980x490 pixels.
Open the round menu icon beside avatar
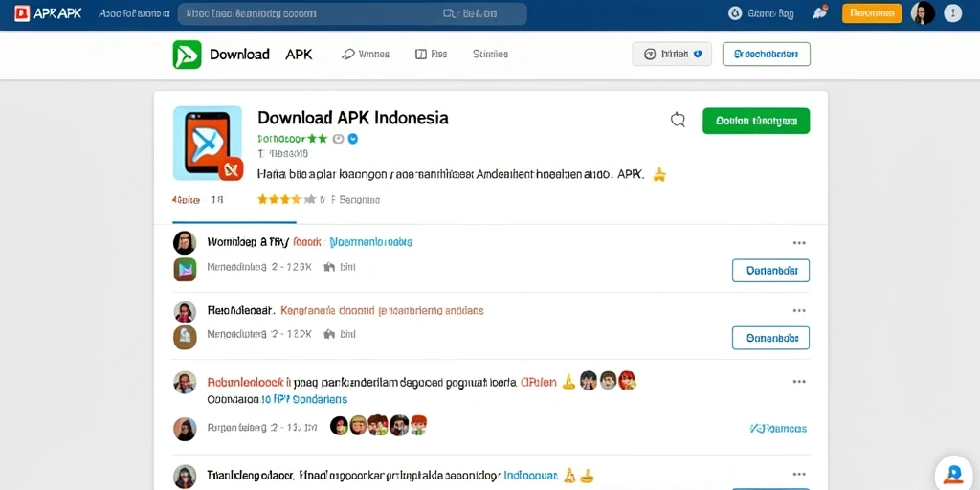952,13
